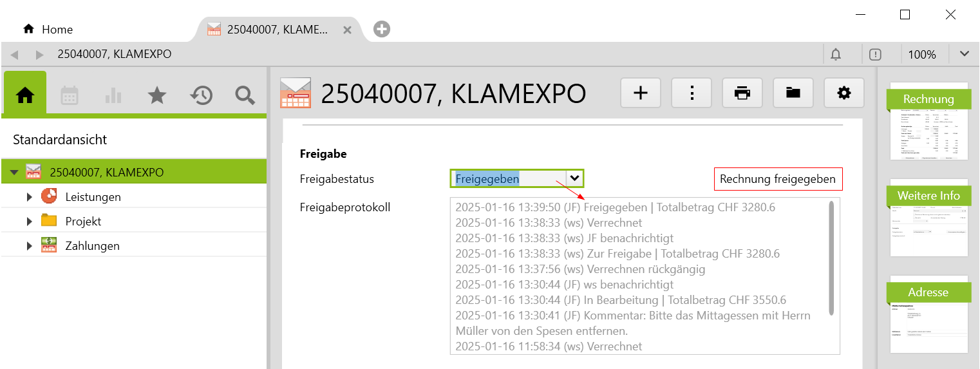Open the Weitere Info page thumbnail

click(x=928, y=219)
